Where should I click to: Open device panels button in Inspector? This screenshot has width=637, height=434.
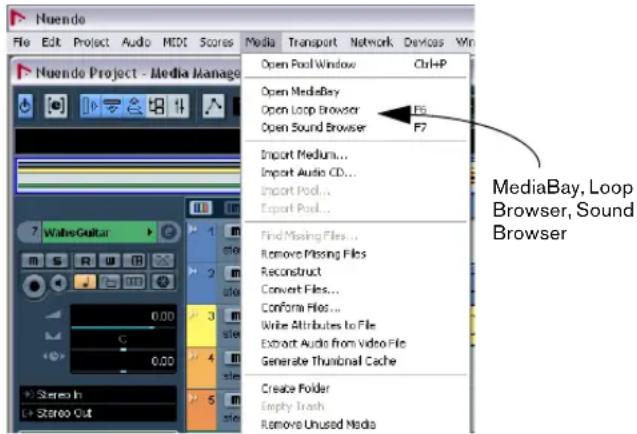click(134, 260)
